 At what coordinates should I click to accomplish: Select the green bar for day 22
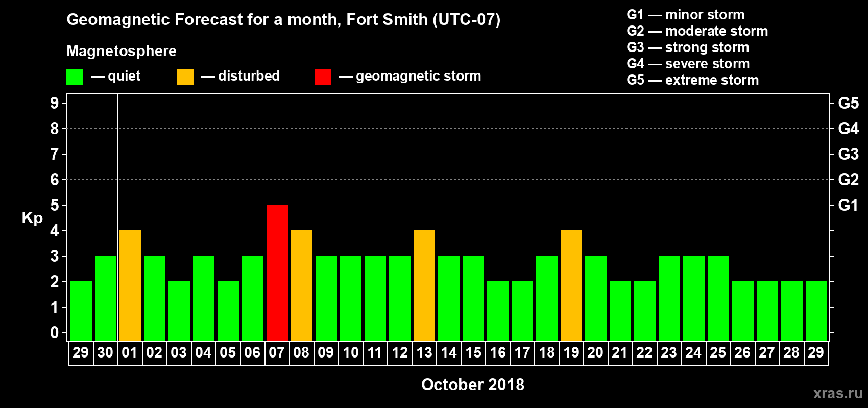tap(645, 311)
